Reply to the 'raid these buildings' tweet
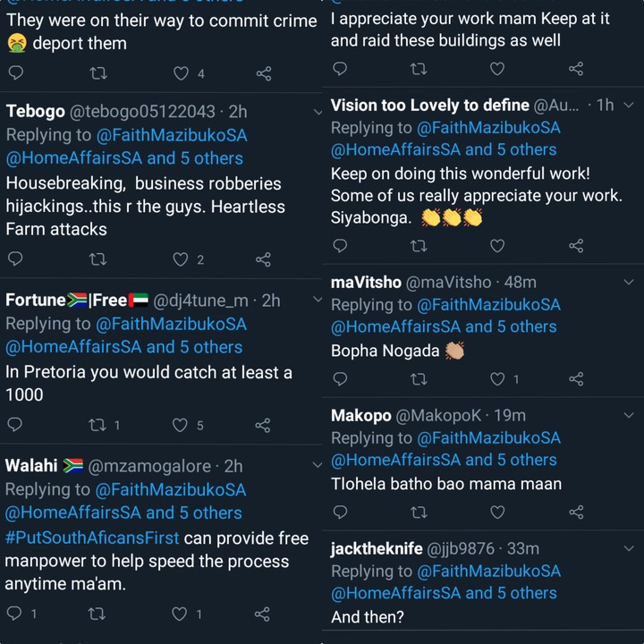This screenshot has width=644, height=644. [x=340, y=69]
